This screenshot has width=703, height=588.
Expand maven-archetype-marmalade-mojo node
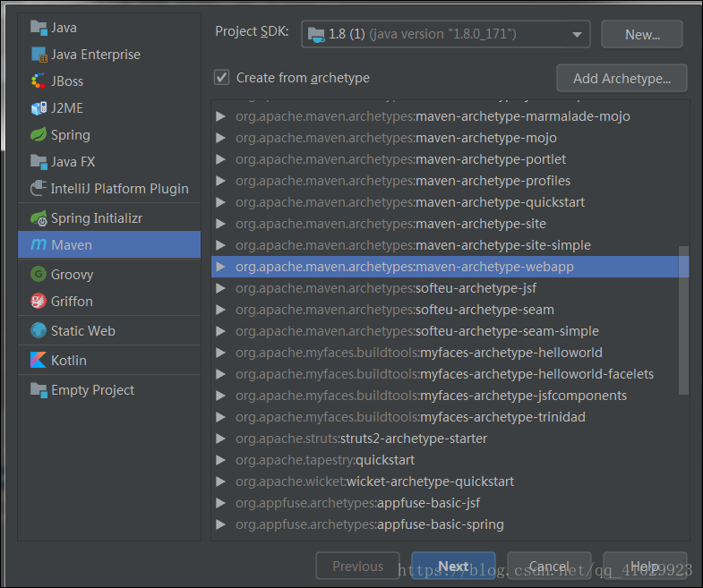coord(220,116)
